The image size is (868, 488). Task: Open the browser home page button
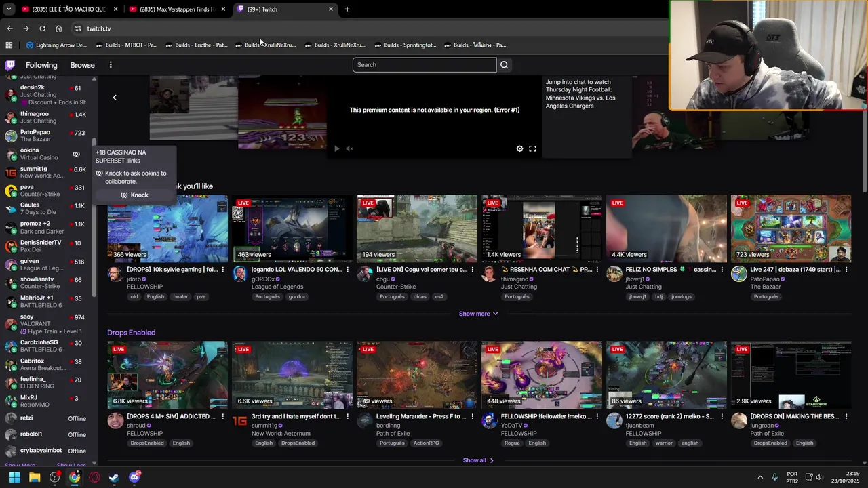58,28
